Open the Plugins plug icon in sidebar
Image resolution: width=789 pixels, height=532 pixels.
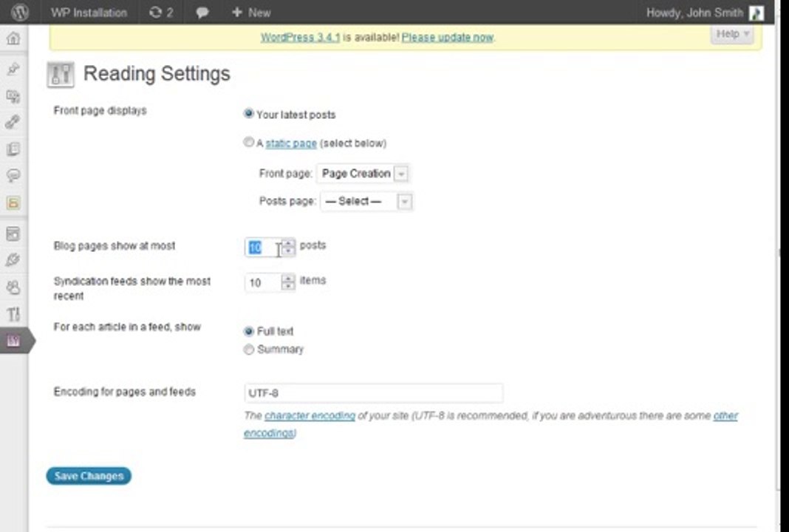tap(13, 260)
